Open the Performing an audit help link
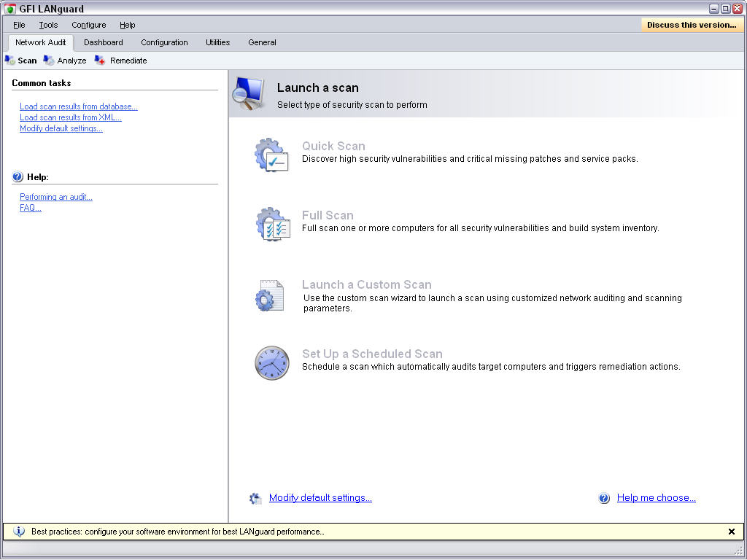The height and width of the screenshot is (560, 747). [x=56, y=197]
